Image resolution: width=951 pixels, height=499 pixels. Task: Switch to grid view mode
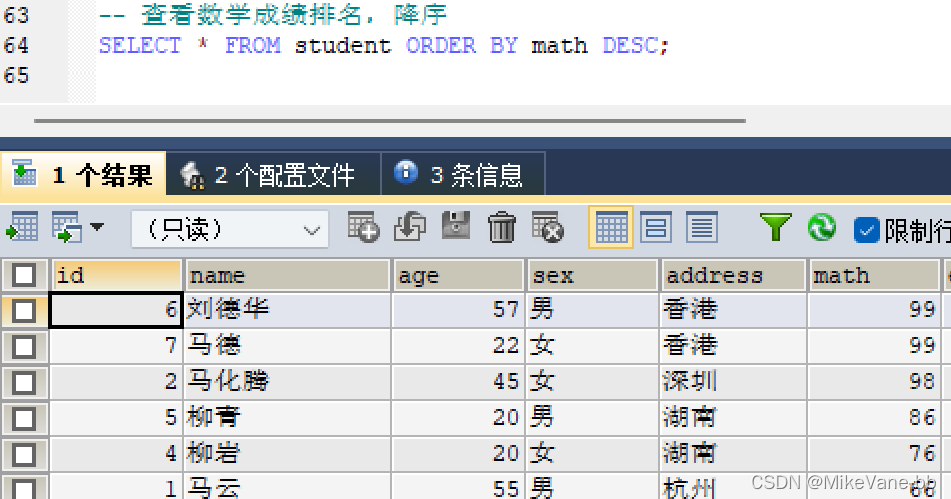pyautogui.click(x=611, y=227)
